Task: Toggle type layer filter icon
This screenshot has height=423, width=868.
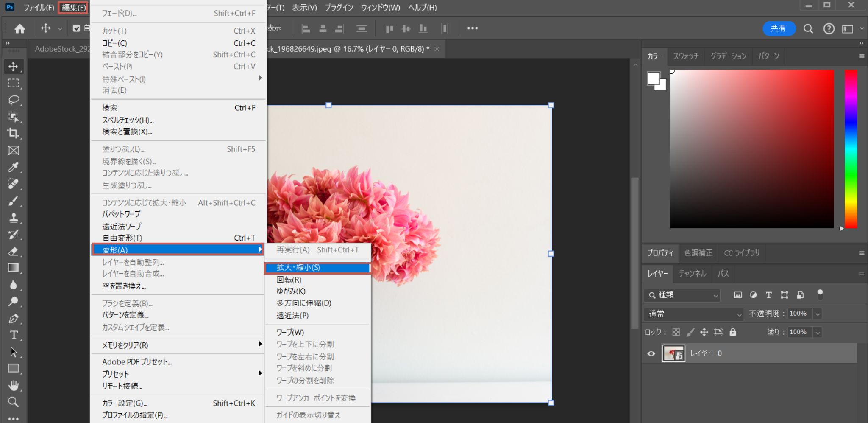Action: point(768,295)
